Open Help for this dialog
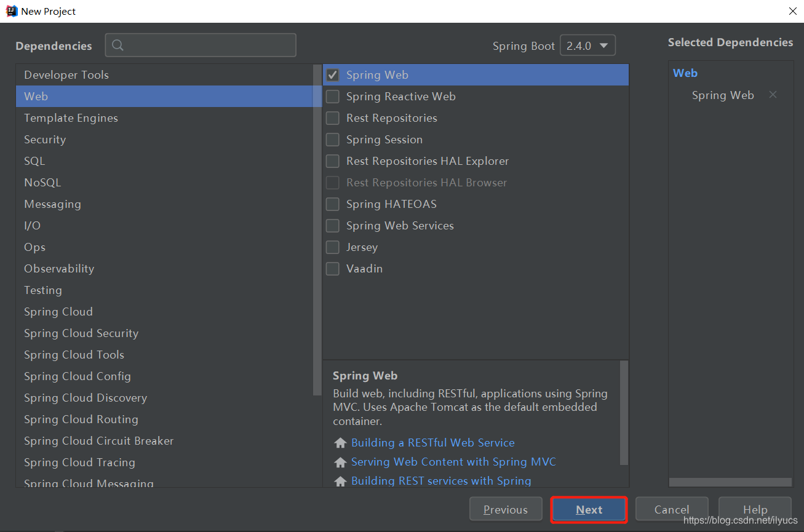This screenshot has width=804, height=532. [755, 510]
